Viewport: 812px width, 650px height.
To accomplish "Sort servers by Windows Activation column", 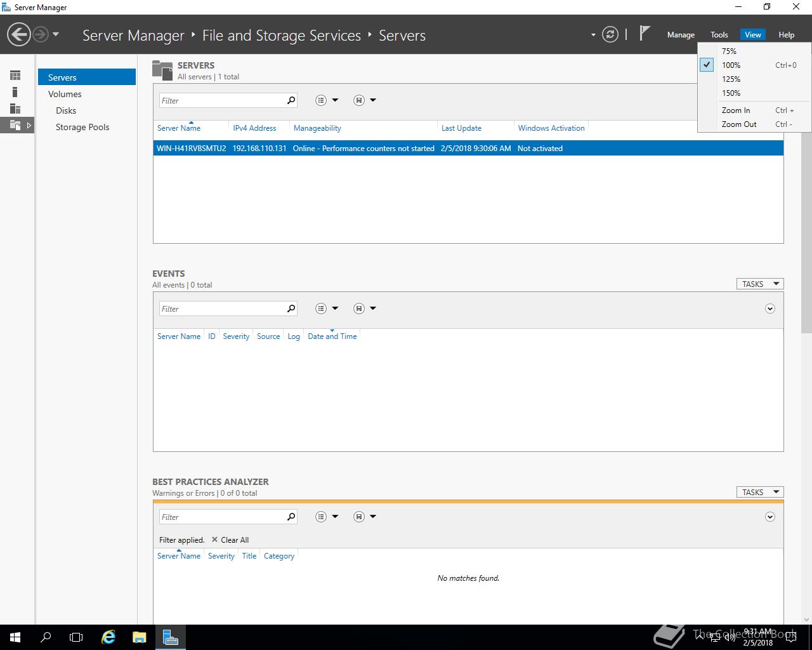I will coord(551,128).
